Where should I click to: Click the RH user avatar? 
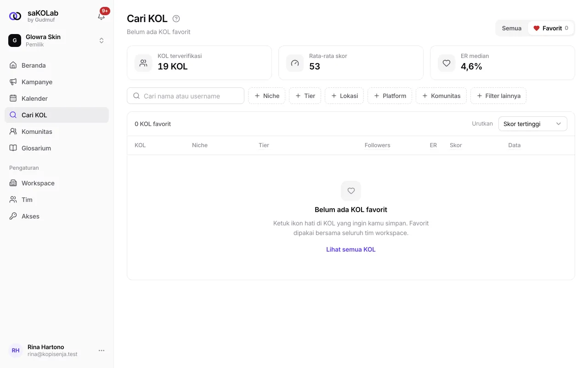(x=16, y=351)
